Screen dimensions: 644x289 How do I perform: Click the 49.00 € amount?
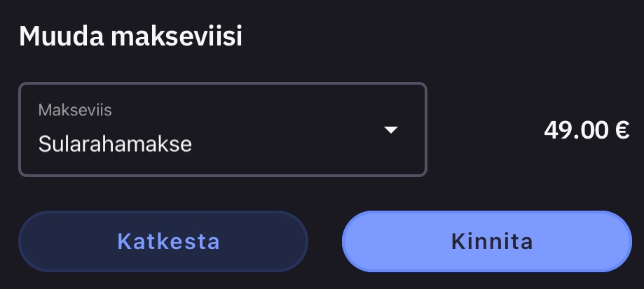[x=586, y=130]
